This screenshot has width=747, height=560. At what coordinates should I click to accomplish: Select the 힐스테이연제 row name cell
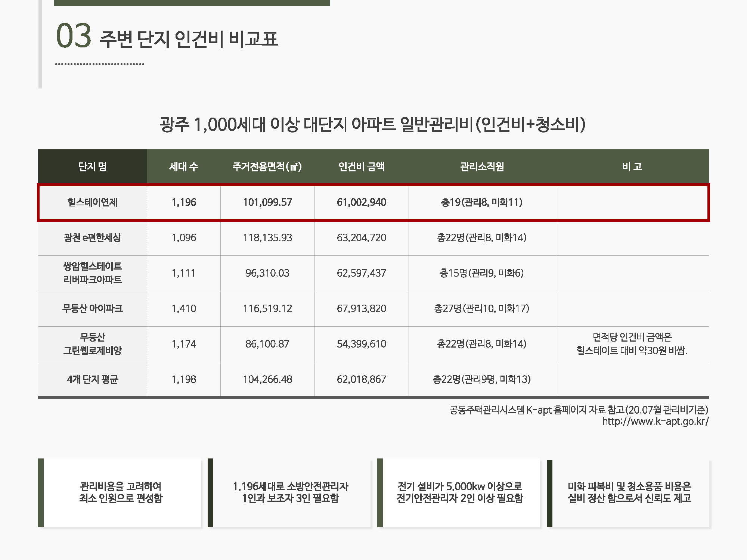tap(92, 202)
